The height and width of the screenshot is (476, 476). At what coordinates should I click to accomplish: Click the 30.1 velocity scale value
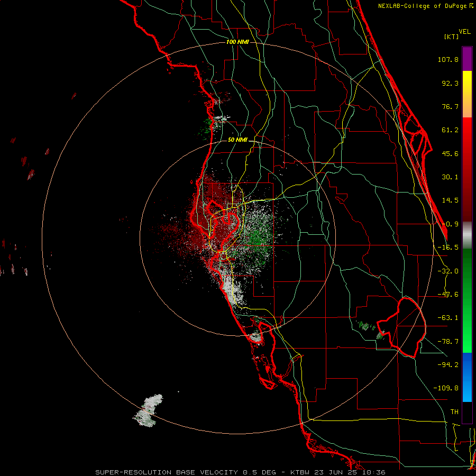[x=450, y=177]
